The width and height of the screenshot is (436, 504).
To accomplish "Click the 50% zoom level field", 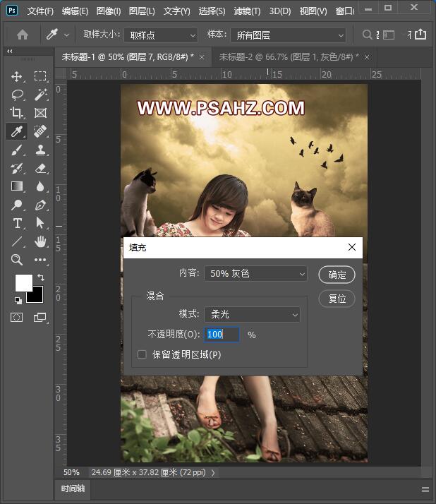I will (x=71, y=472).
